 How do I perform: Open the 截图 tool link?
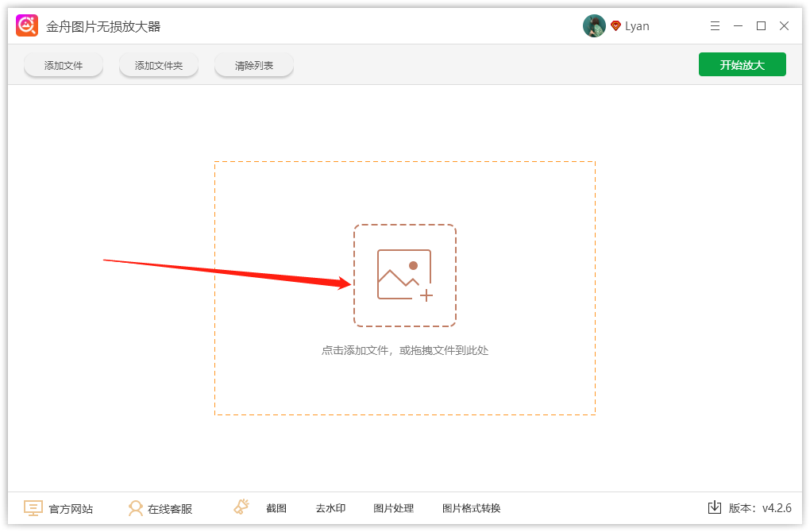(276, 508)
